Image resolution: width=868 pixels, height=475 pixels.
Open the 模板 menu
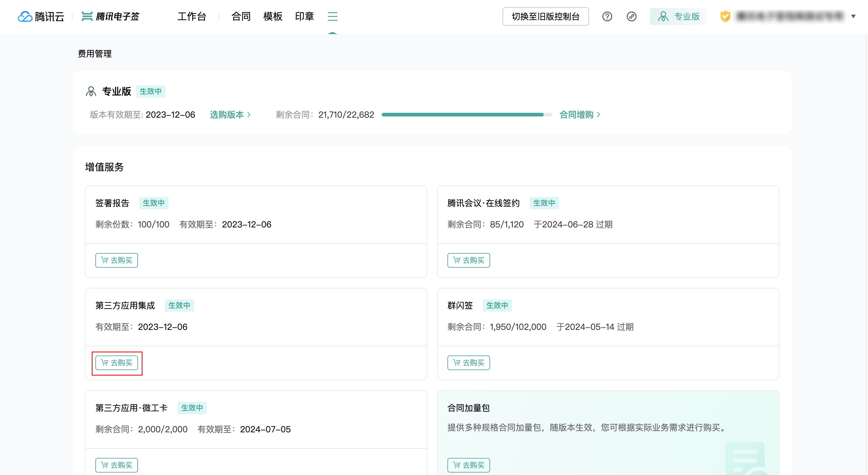(x=273, y=16)
